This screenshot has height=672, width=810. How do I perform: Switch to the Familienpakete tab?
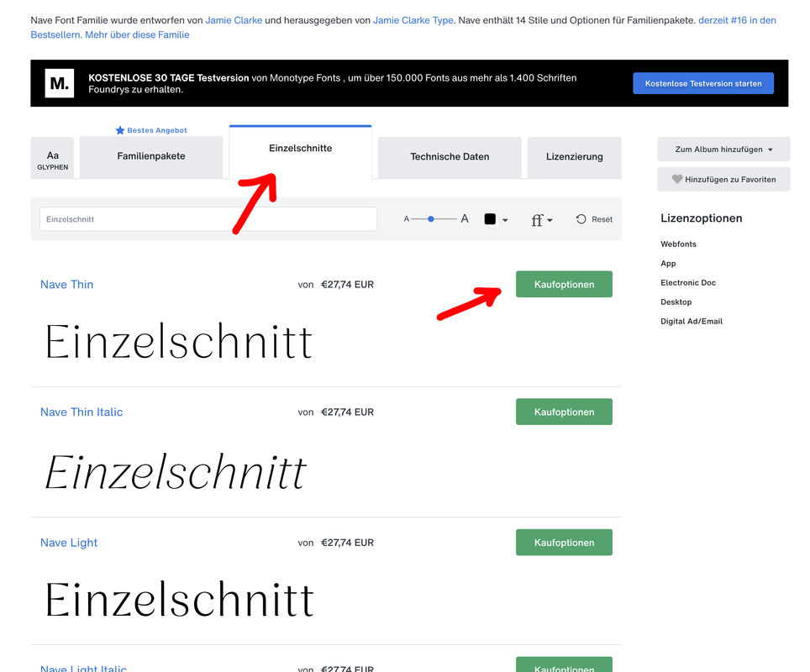pyautogui.click(x=151, y=156)
